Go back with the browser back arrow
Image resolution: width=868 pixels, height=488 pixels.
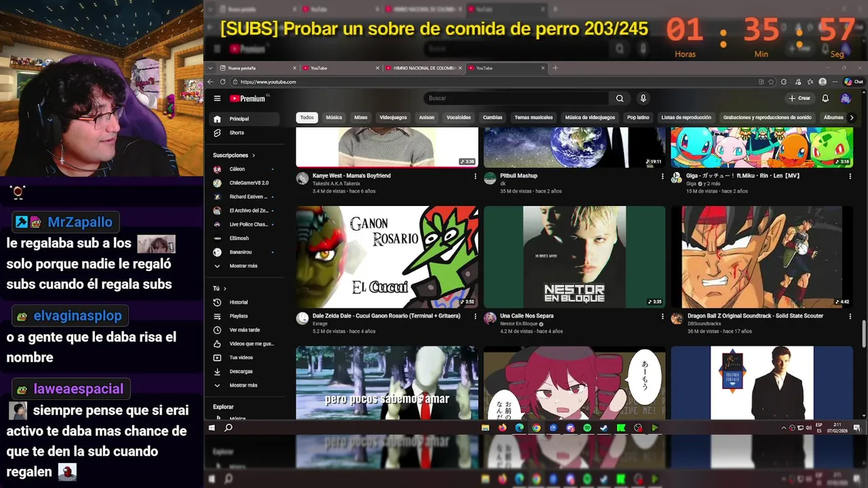(210, 82)
